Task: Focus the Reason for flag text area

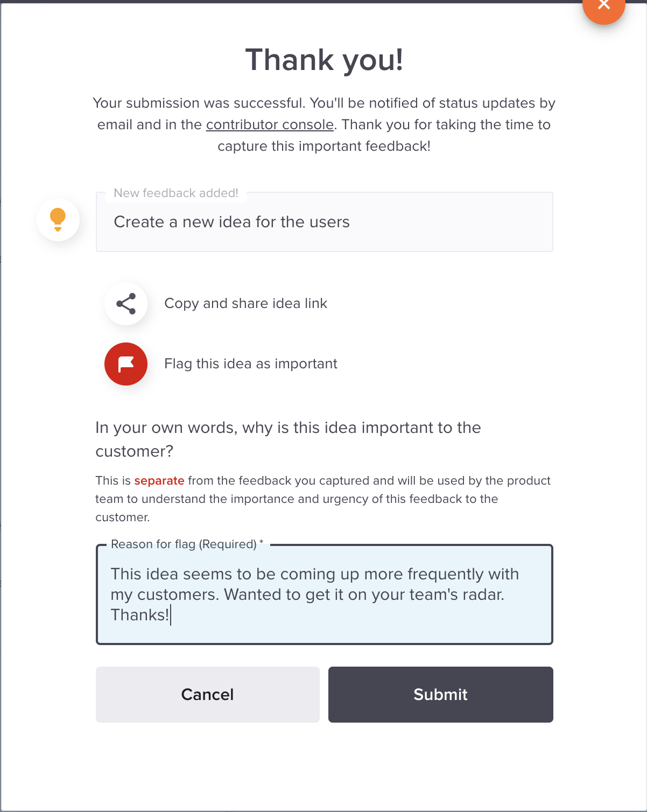Action: coord(325,594)
